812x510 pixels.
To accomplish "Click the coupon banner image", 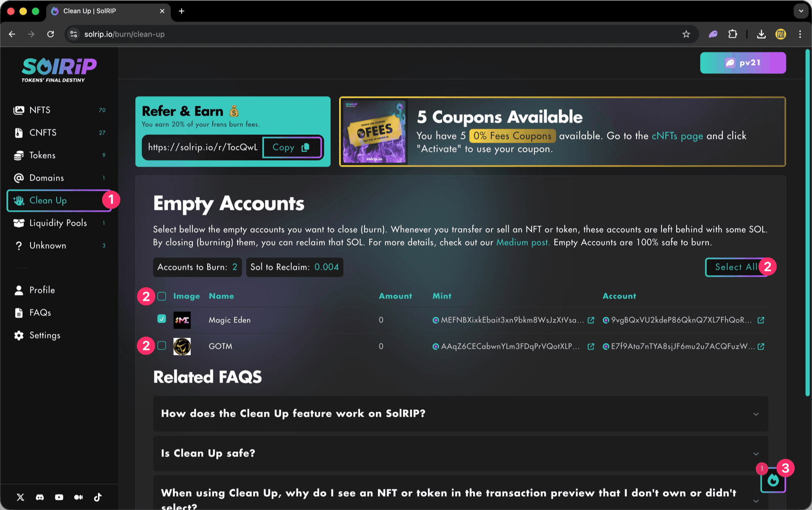I will 374,132.
